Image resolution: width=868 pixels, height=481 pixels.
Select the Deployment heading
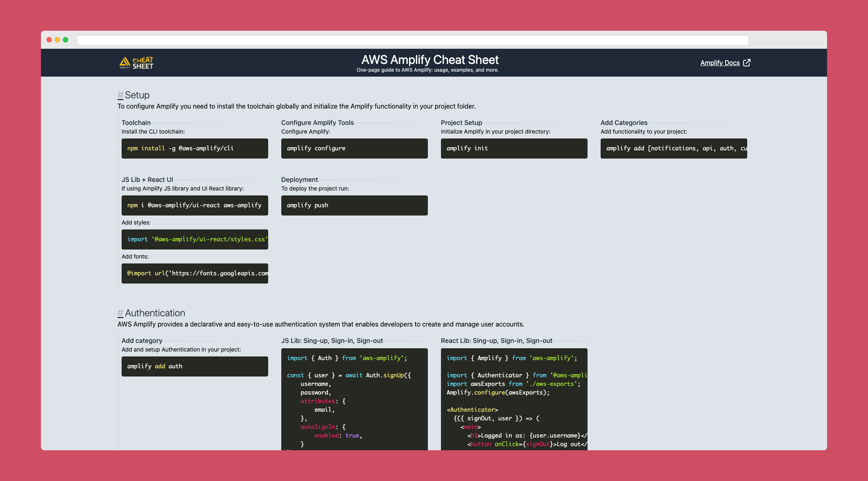(x=300, y=179)
